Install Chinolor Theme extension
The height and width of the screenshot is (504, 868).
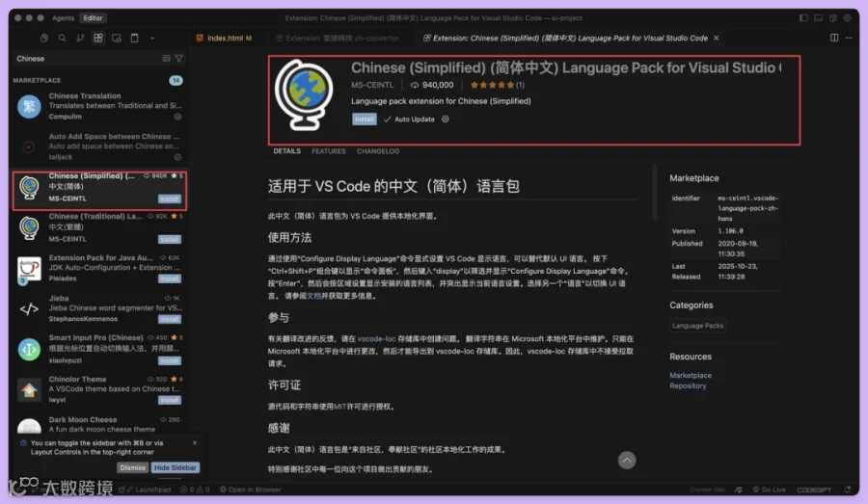tap(170, 400)
